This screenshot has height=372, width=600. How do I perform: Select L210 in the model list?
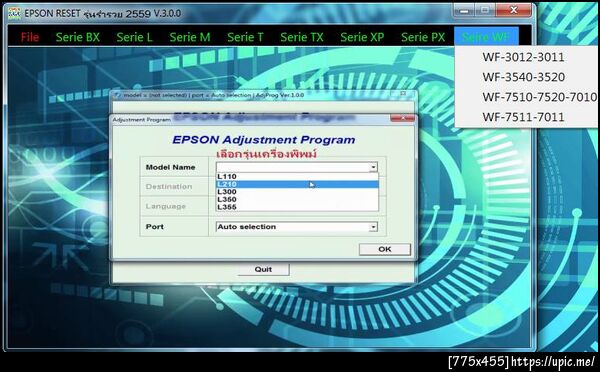[297, 184]
